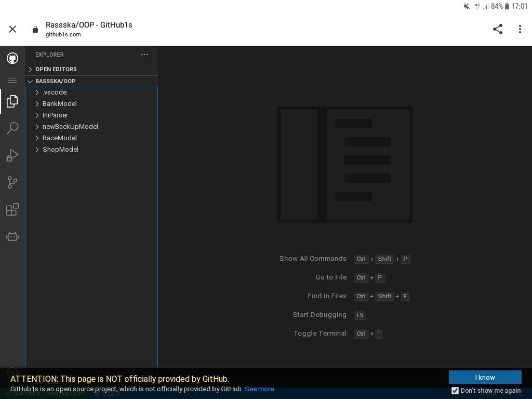
Task: Open Explorer more actions ellipsis
Action: point(144,55)
